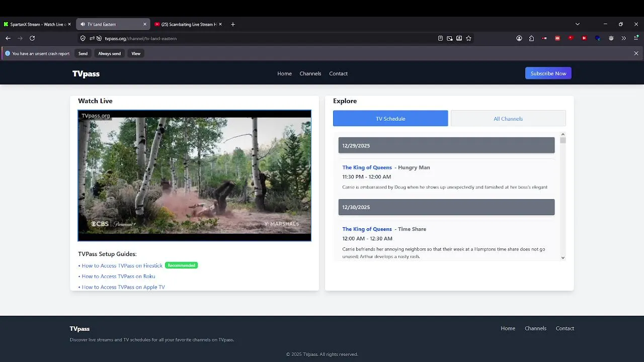Screen dimensions: 644x362
Task: Click footer Contact link
Action: click(565, 328)
